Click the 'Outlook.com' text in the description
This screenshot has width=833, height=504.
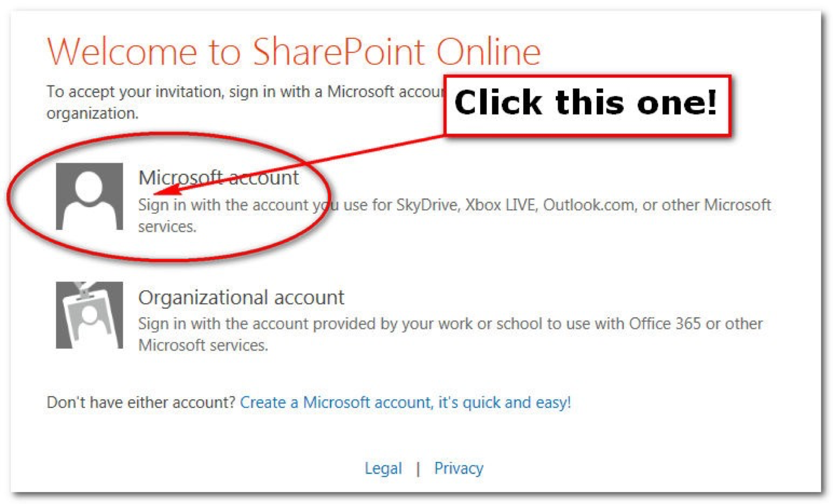[588, 205]
